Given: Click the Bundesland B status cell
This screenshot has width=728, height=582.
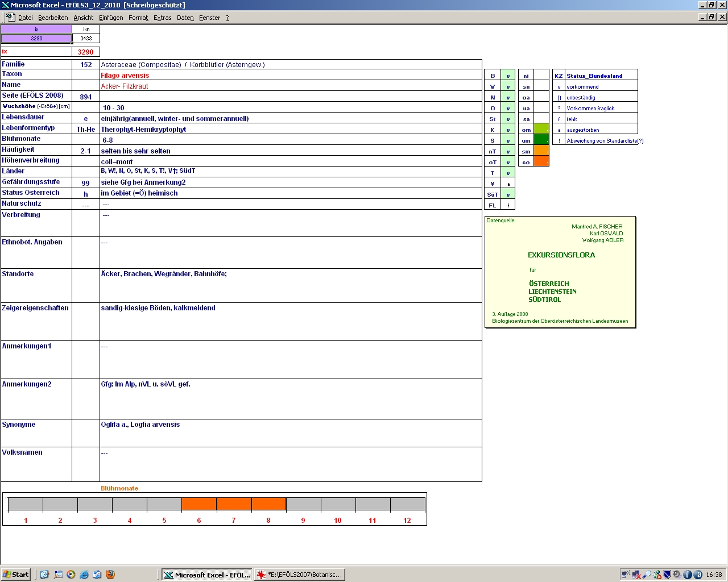Looking at the screenshot, I should tap(508, 76).
